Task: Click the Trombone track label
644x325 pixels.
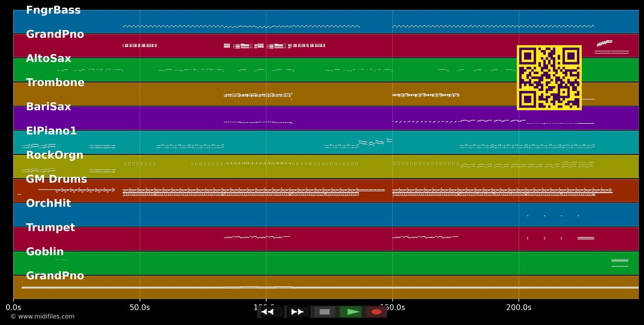Action: pyautogui.click(x=55, y=83)
